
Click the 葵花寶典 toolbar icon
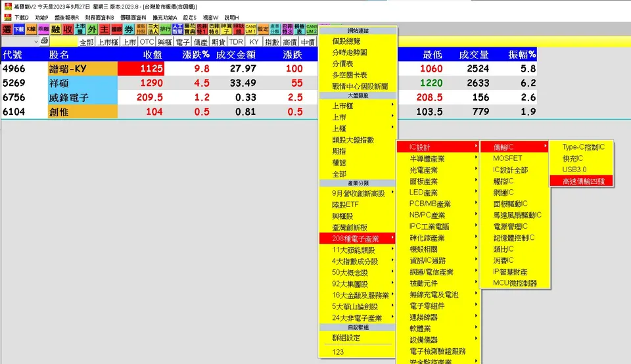coord(189,30)
